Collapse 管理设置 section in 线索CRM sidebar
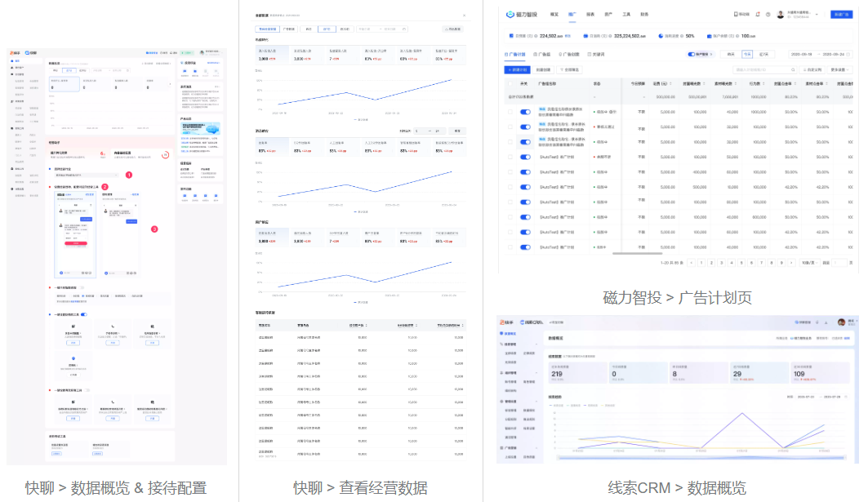 click(x=536, y=402)
